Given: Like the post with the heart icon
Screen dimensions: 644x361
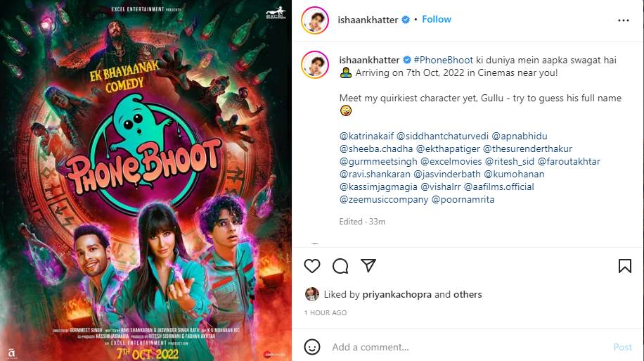Looking at the screenshot, I should coord(312,266).
